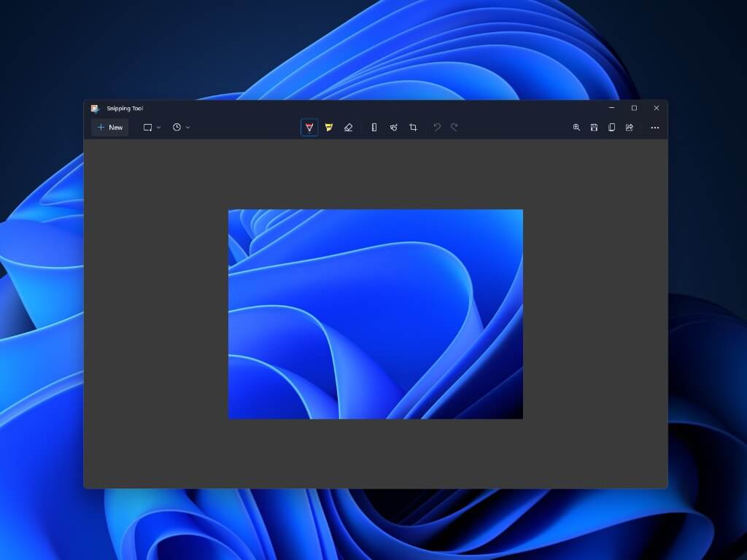Copy the snip to clipboard

pyautogui.click(x=611, y=128)
